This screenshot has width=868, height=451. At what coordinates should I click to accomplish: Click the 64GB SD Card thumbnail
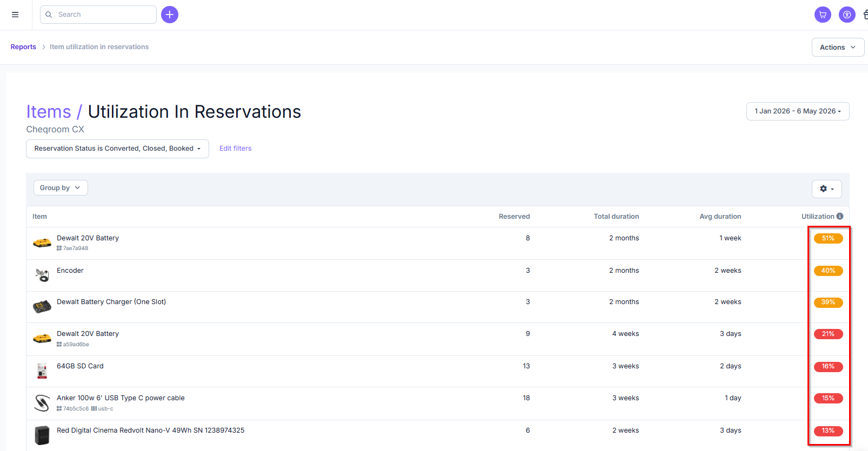pos(42,371)
